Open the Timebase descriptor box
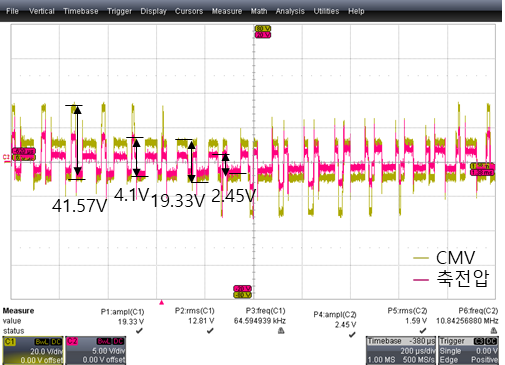The width and height of the screenshot is (505, 365). tap(401, 350)
